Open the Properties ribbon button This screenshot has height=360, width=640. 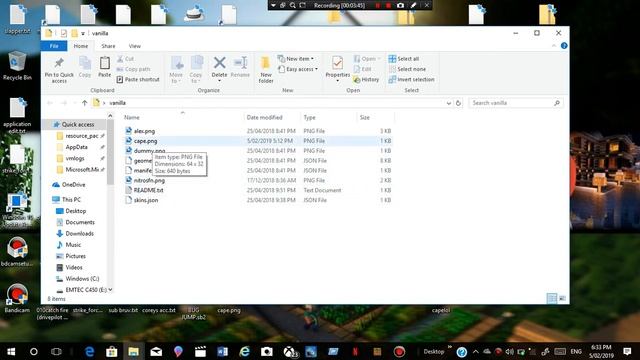pyautogui.click(x=338, y=68)
